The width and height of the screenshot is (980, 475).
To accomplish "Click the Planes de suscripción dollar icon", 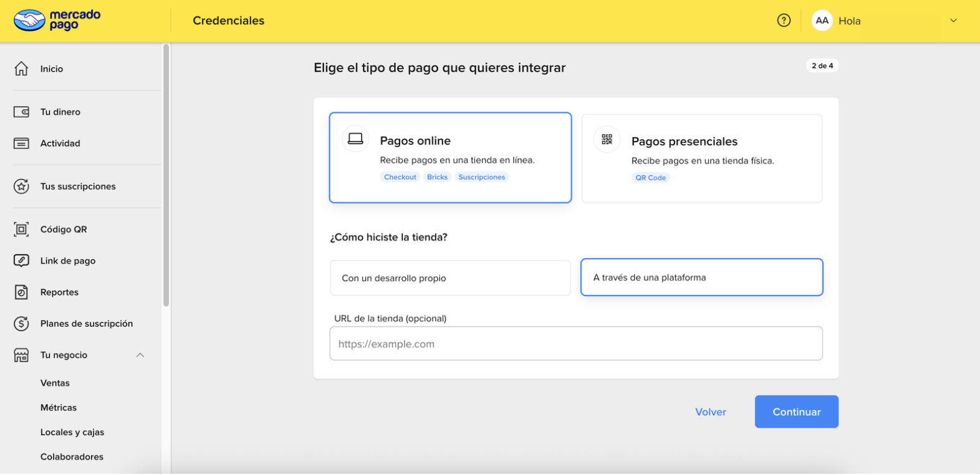I will pyautogui.click(x=21, y=324).
